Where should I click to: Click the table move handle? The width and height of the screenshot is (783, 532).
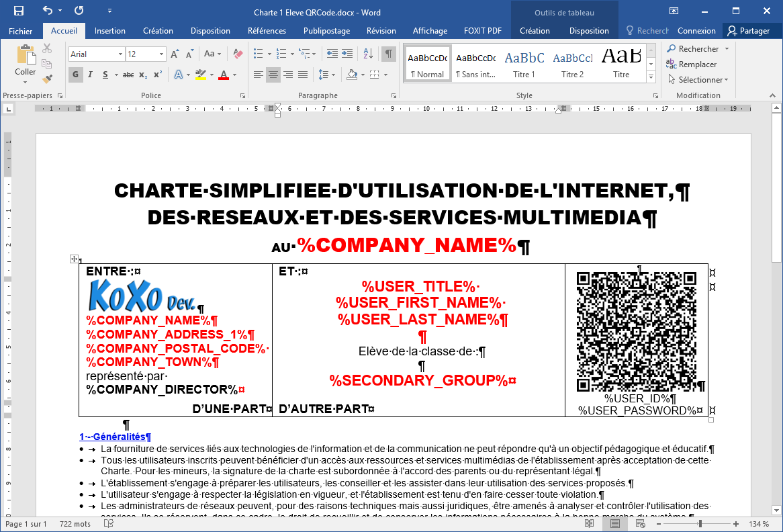tap(74, 259)
